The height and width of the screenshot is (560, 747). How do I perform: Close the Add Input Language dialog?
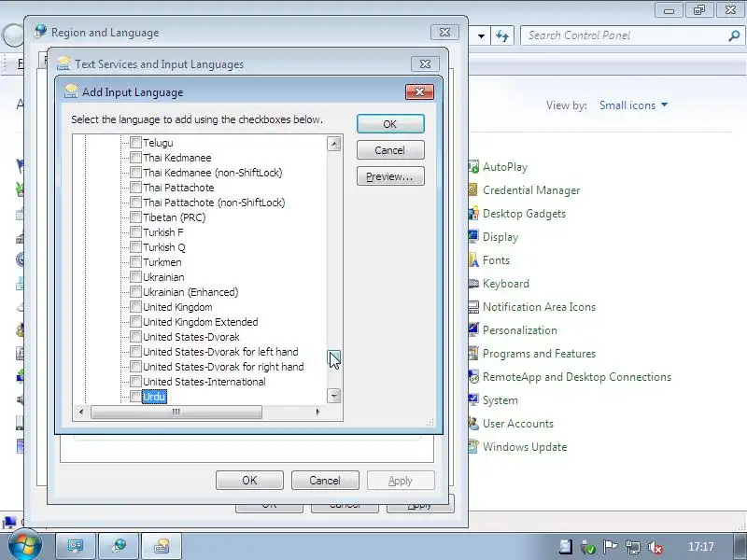coord(419,91)
